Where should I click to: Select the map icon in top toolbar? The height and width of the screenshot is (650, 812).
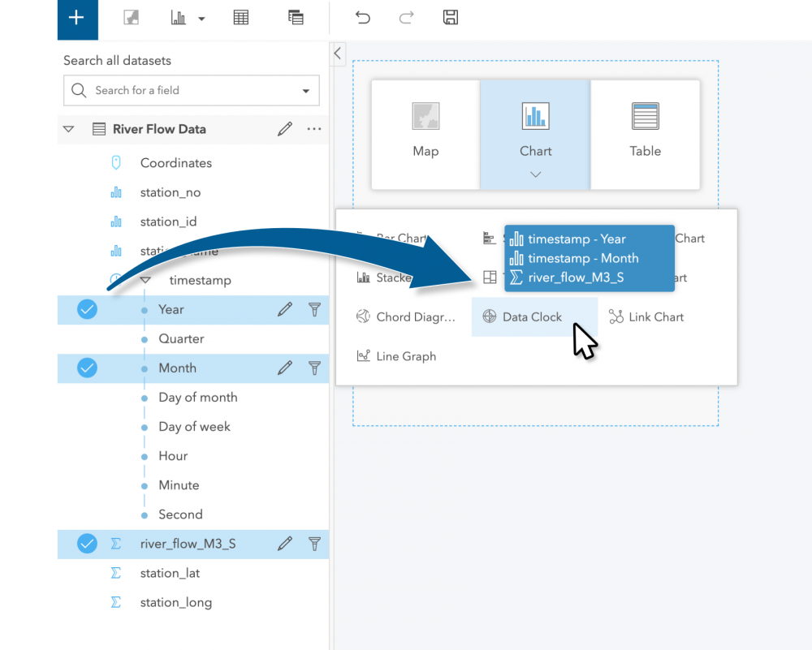(131, 18)
